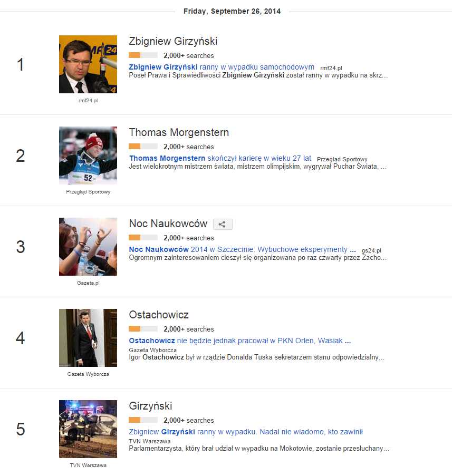
Task: Click share icon next to Noc Naukowców
Action: pos(223,225)
